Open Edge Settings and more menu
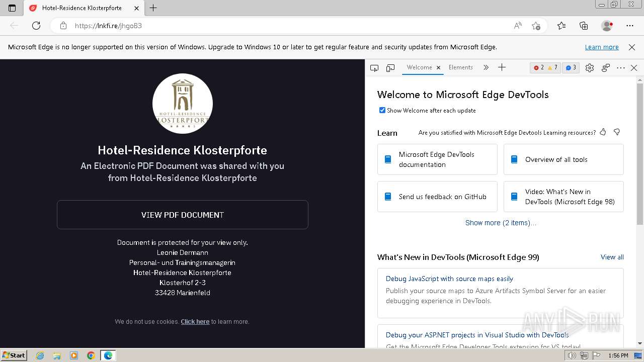Image resolution: width=644 pixels, height=362 pixels. [x=630, y=26]
